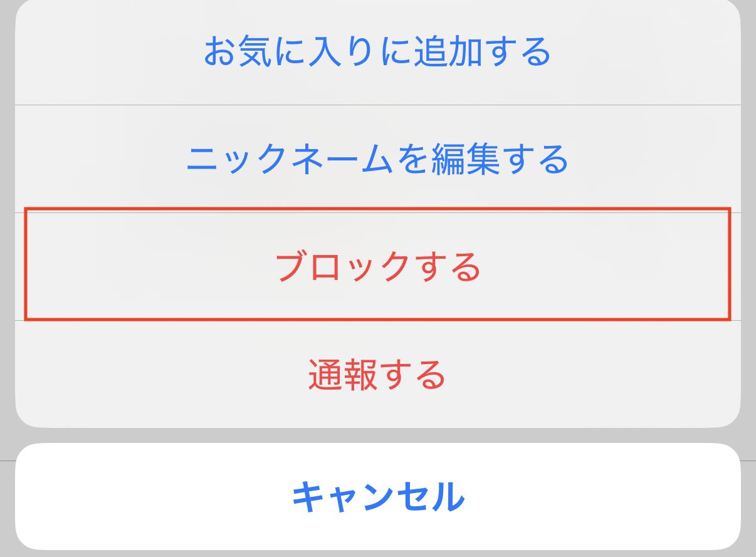
Task: Tap the white rounded cancel button
Action: (377, 497)
